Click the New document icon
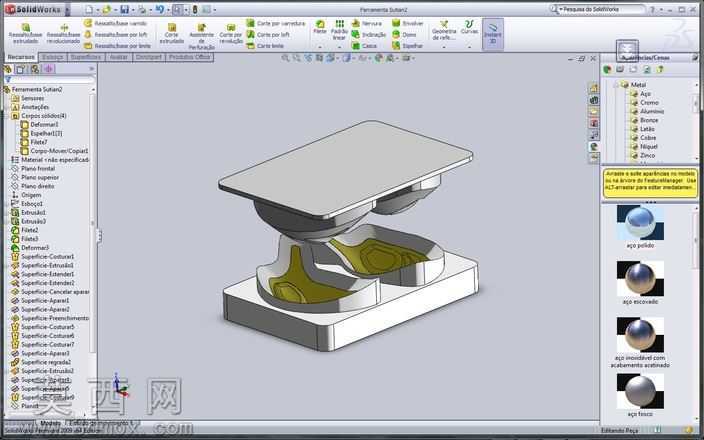This screenshot has width=704, height=440. [x=89, y=9]
